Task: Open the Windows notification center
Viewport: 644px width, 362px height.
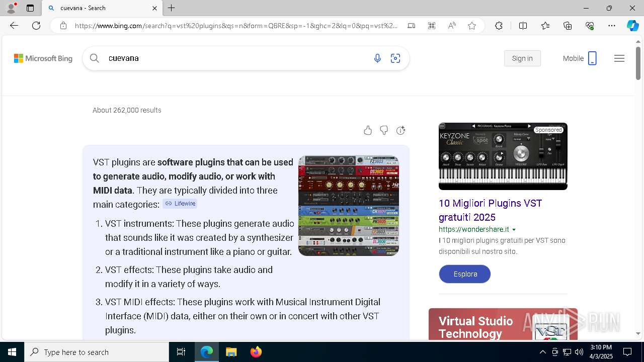Action: (627, 352)
